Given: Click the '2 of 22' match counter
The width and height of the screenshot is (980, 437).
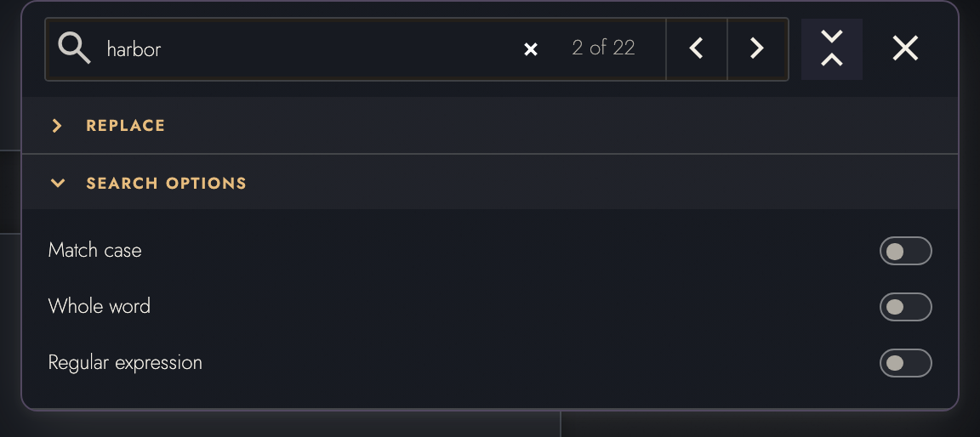Looking at the screenshot, I should click(x=603, y=48).
